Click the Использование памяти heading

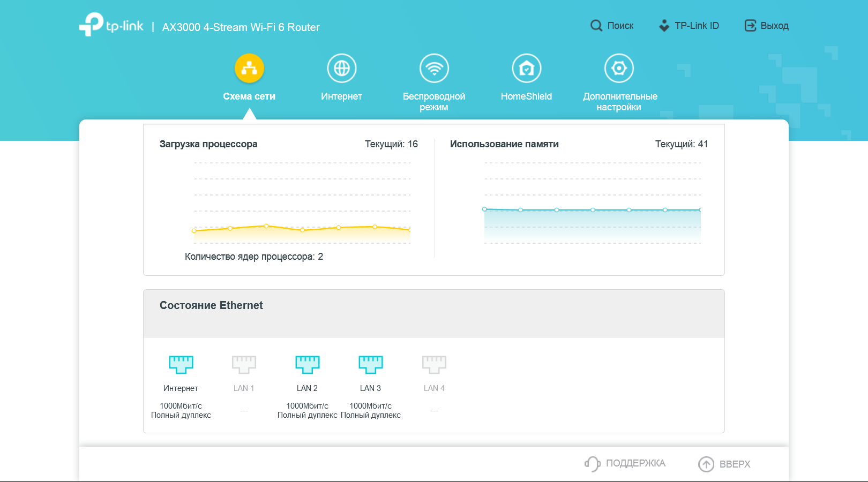(504, 144)
